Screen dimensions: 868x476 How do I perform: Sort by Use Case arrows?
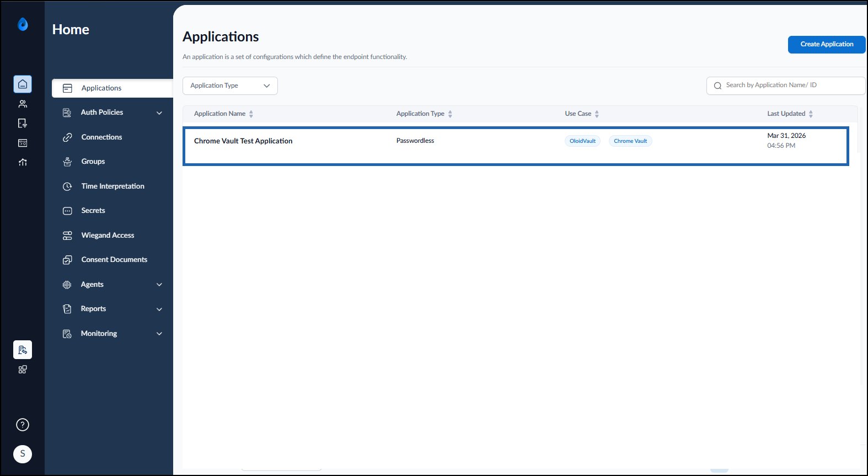[597, 114]
